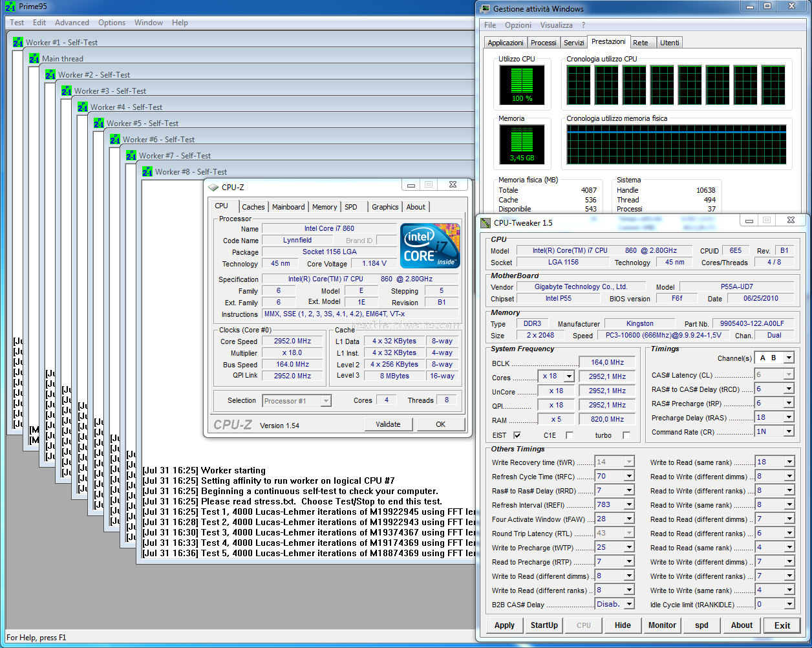Expand RAS# Precharge (tRP) dropdown
This screenshot has width=812, height=648.
(789, 404)
